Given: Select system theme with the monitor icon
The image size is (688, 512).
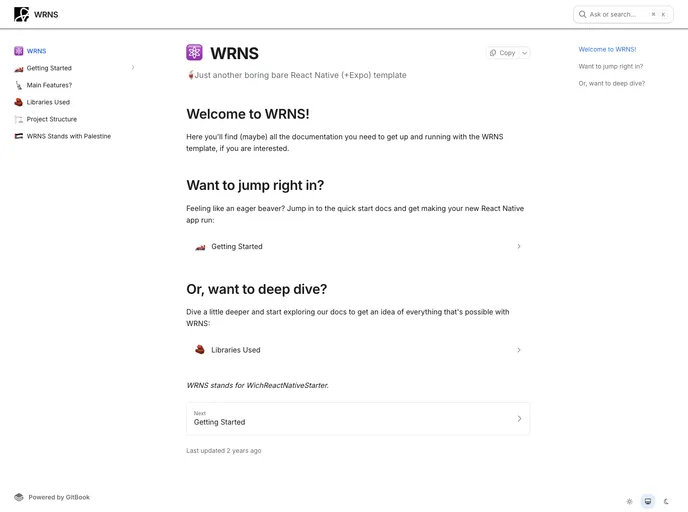Looking at the screenshot, I should [648, 501].
